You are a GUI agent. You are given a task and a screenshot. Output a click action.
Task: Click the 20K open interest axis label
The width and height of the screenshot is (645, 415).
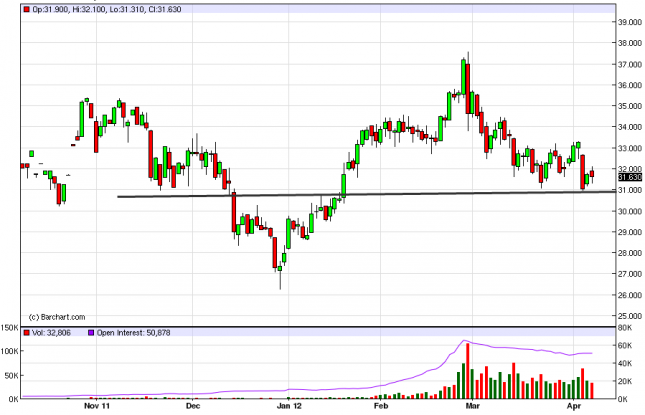[625, 382]
